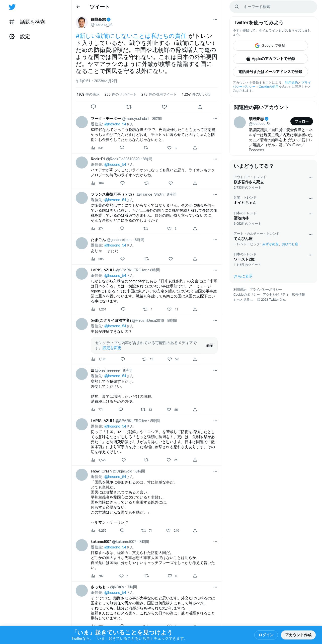
Task: Expand trends with さらに表示
Action: pos(243,276)
